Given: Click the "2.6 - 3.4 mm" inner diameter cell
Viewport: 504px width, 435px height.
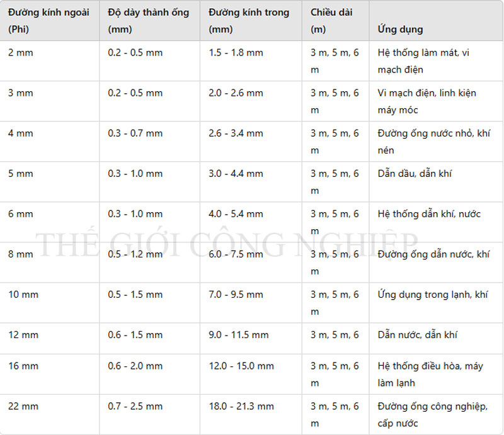Looking at the screenshot, I should click(x=236, y=133).
